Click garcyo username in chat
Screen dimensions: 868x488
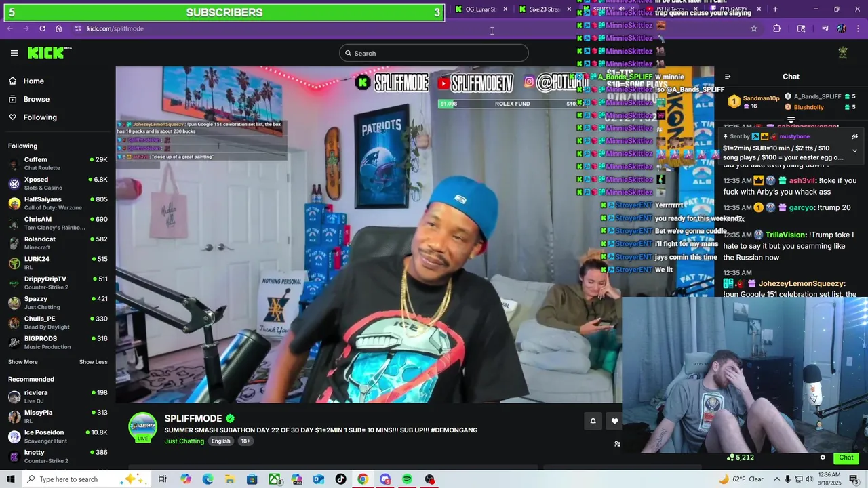pos(801,208)
